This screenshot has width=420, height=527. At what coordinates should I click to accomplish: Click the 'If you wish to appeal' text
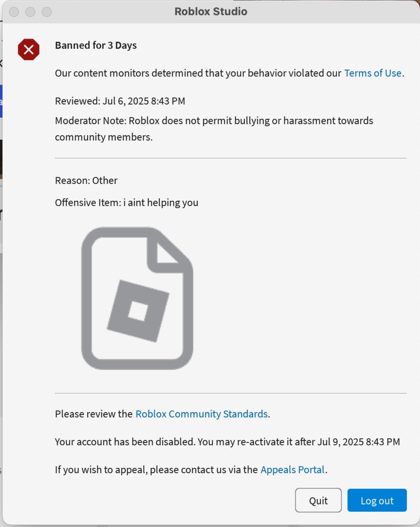[x=156, y=470]
